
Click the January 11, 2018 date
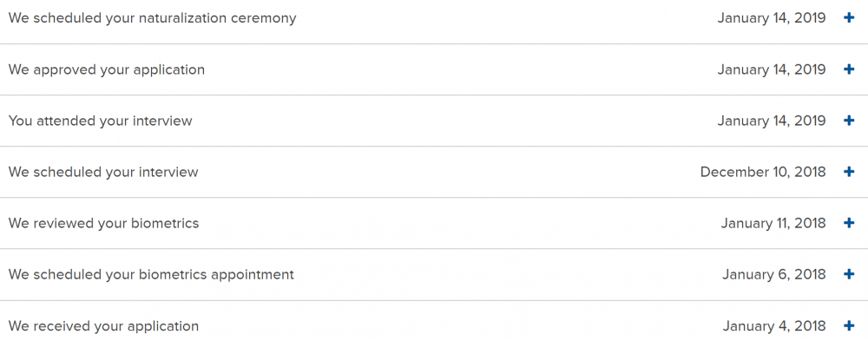(x=773, y=223)
